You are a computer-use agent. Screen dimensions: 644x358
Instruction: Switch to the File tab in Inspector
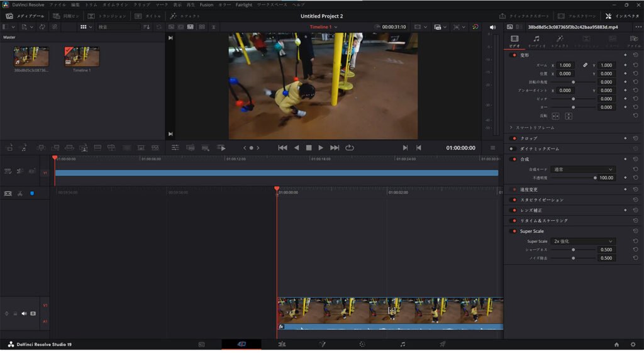[634, 41]
